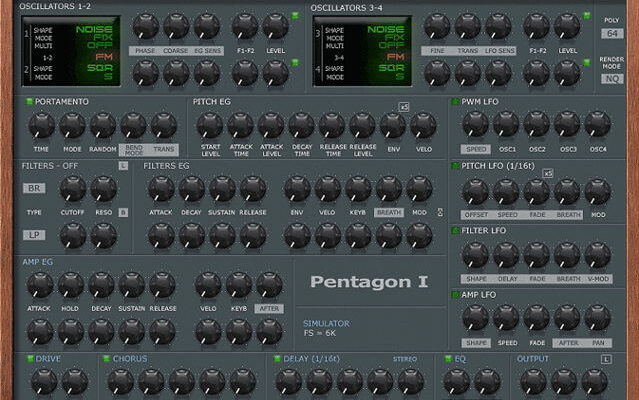Image resolution: width=639 pixels, height=400 pixels.
Task: Click the filter CUTOFF knob
Action: (x=72, y=188)
